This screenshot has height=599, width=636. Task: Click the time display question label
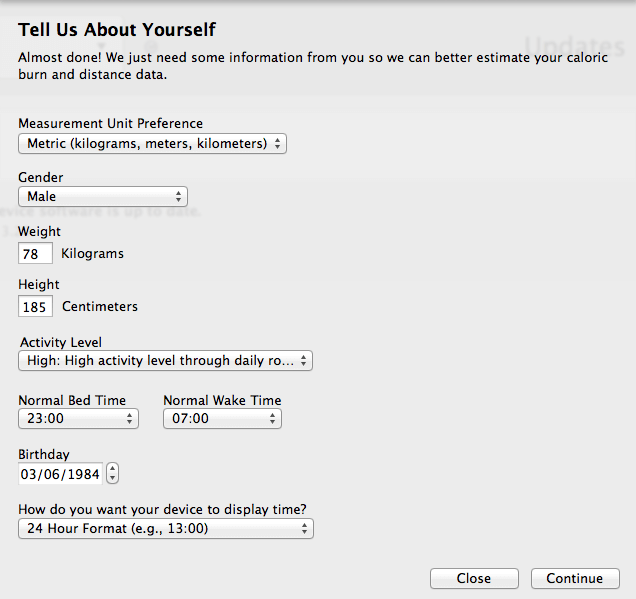162,509
